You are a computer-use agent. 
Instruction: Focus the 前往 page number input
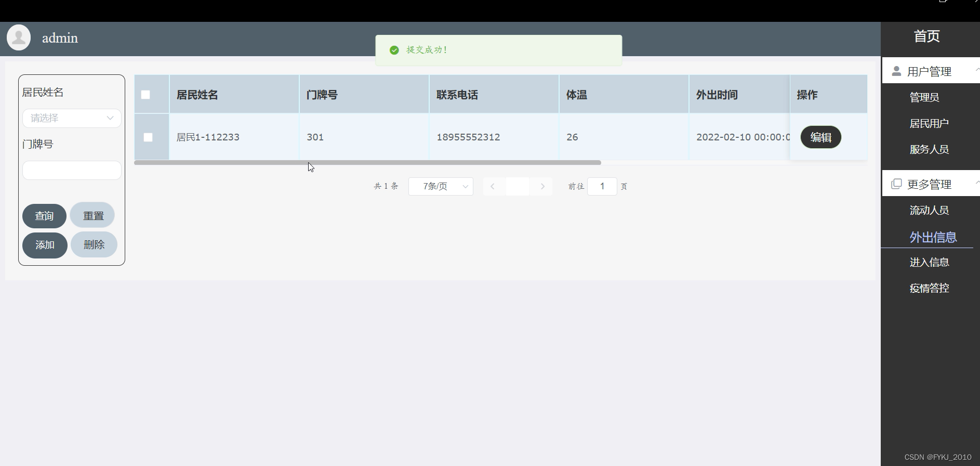602,186
